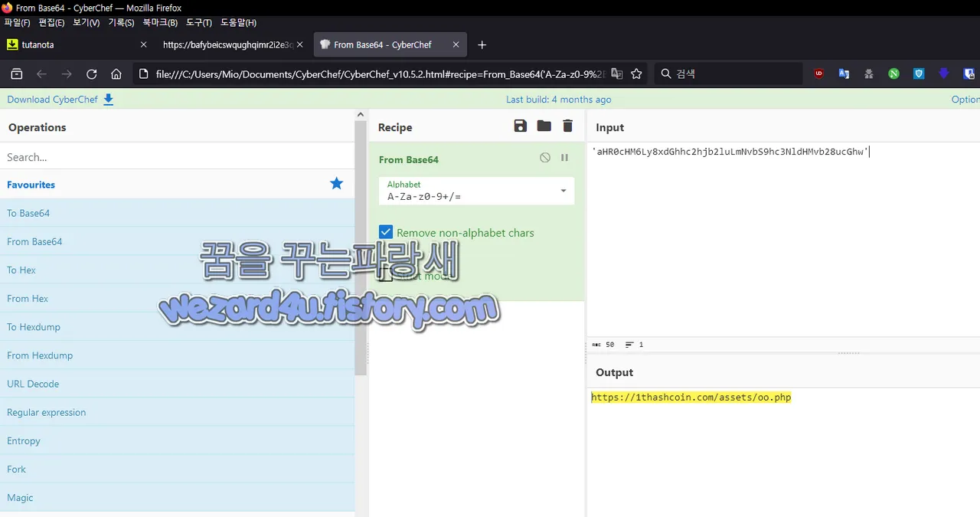Open a new browser tab
Image resolution: width=980 pixels, height=517 pixels.
pos(482,44)
